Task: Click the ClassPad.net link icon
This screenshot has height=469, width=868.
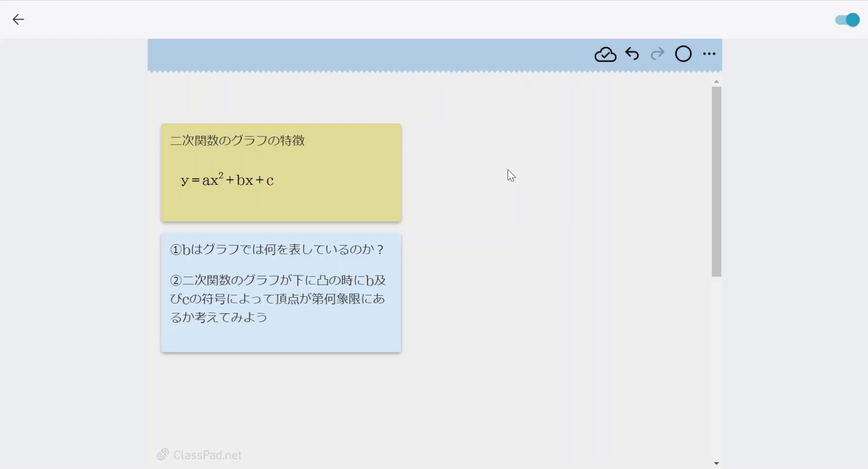Action: pyautogui.click(x=163, y=454)
